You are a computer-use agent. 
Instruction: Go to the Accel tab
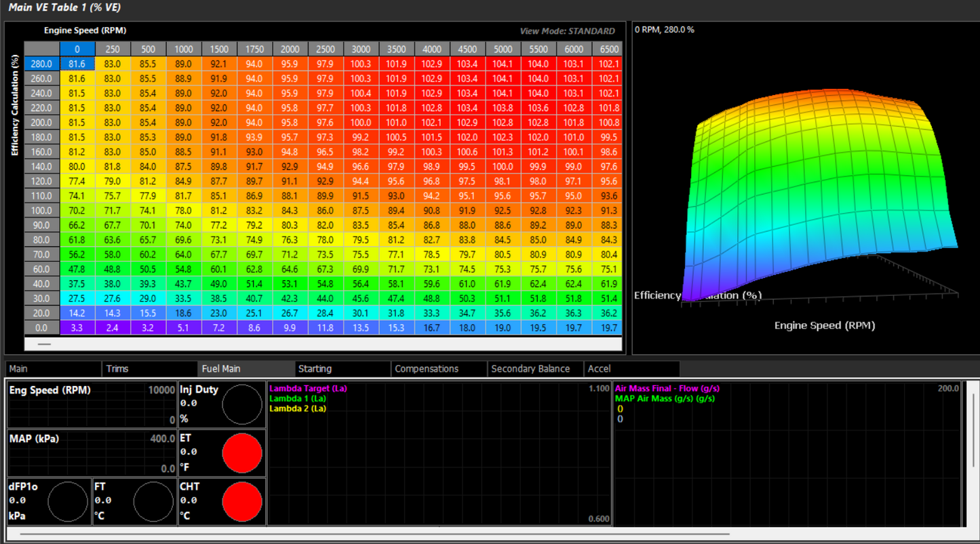(600, 369)
